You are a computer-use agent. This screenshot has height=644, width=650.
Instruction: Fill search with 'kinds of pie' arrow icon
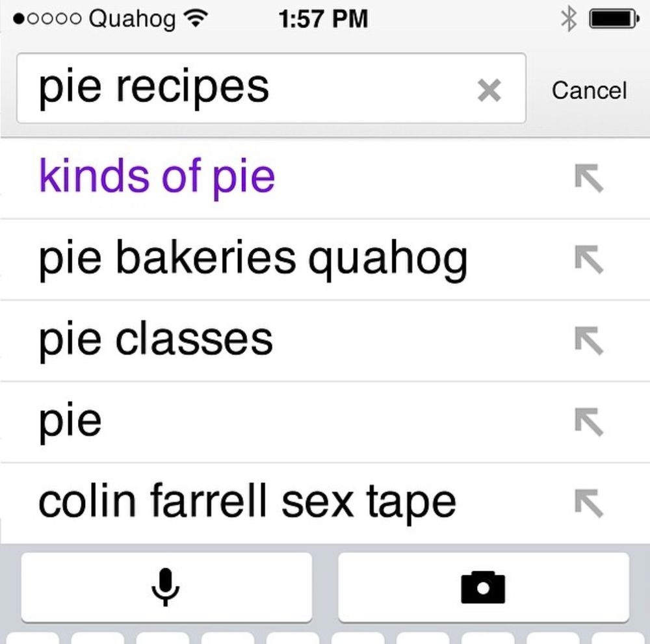(589, 178)
